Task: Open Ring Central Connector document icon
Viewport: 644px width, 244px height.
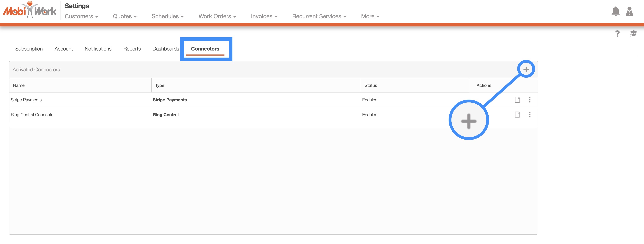Action: click(x=517, y=115)
